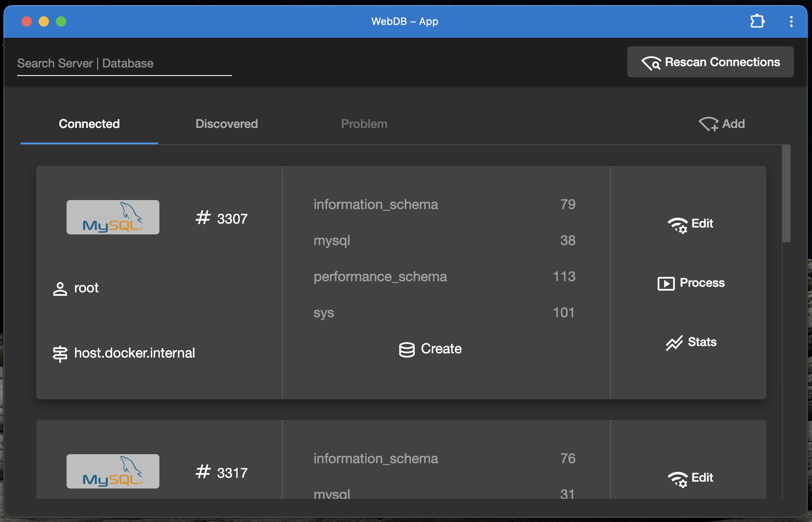Switch to the Discovered tab
The height and width of the screenshot is (522, 812).
click(x=226, y=124)
